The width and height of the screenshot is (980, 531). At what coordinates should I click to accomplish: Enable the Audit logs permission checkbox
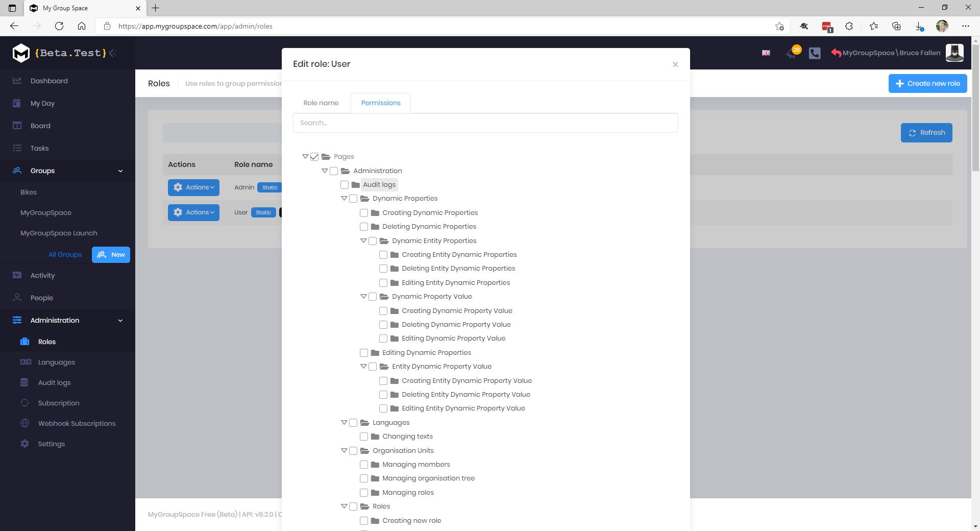tap(345, 185)
